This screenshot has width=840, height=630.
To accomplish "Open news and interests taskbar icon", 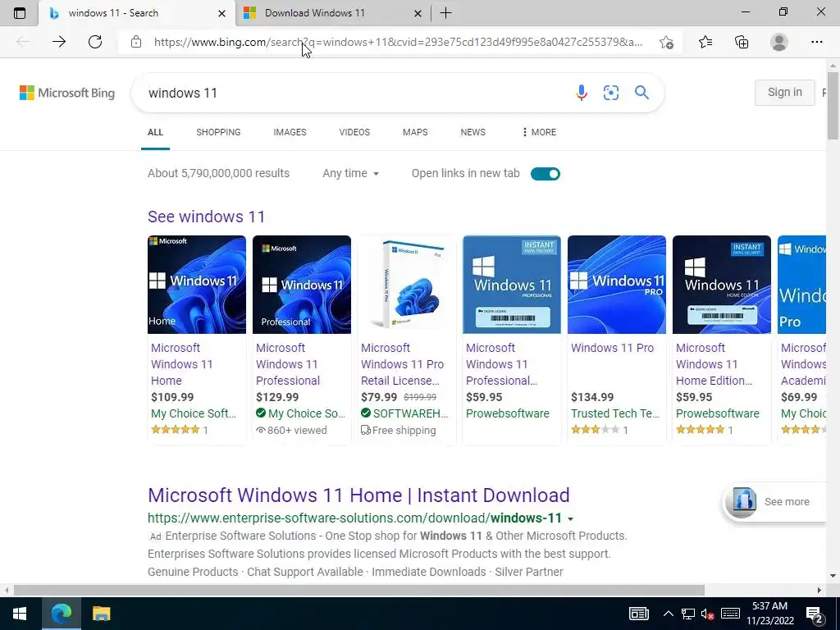I will coord(638,614).
